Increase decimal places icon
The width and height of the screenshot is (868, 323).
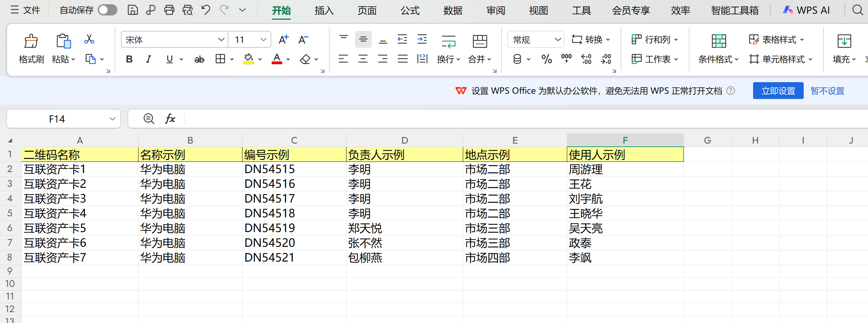coord(586,59)
